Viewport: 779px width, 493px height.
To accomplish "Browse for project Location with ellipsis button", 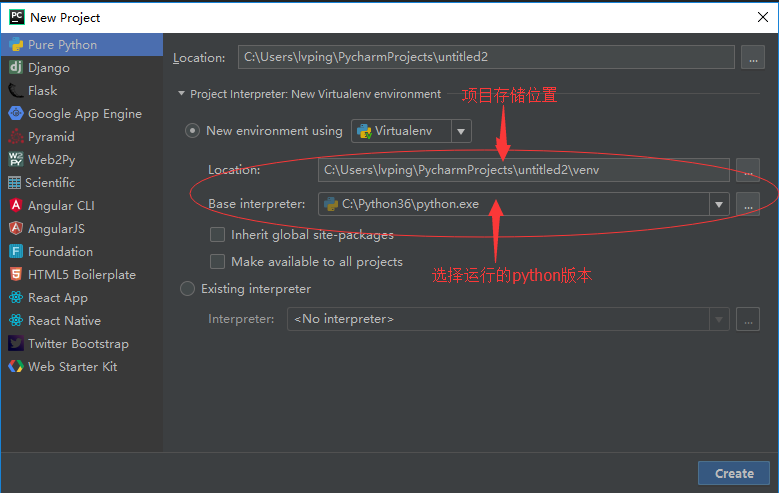I will click(x=753, y=57).
